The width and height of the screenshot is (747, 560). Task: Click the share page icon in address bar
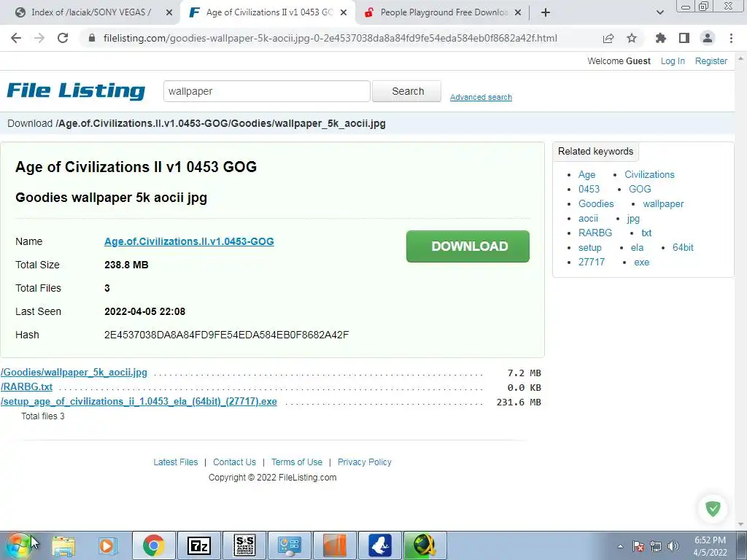click(x=608, y=38)
